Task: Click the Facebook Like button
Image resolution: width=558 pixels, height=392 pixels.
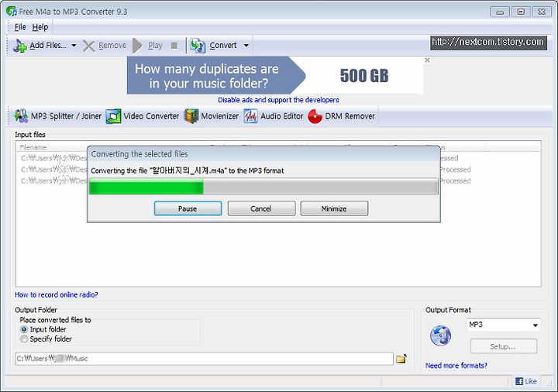Action: pyautogui.click(x=526, y=381)
